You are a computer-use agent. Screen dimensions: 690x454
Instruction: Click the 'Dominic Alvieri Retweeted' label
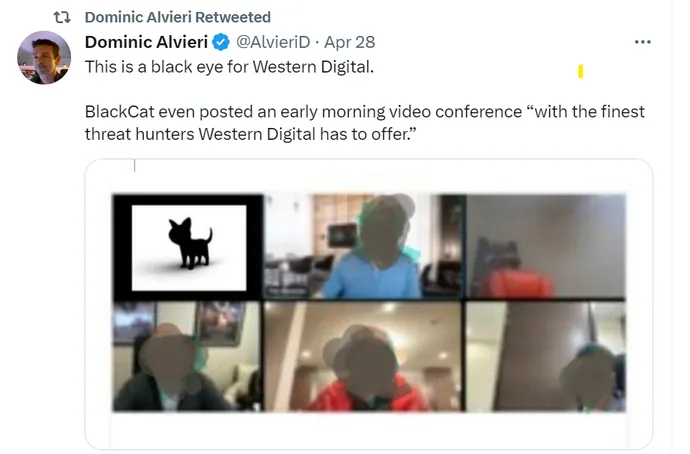(x=177, y=17)
